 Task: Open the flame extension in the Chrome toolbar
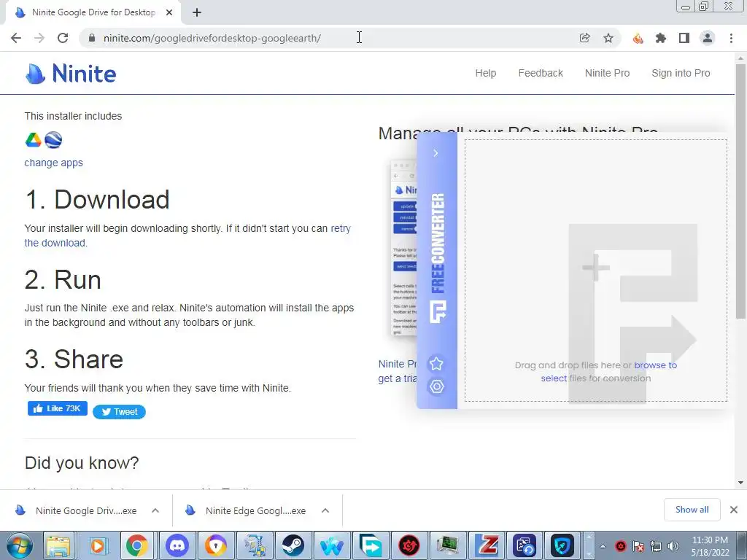(638, 38)
